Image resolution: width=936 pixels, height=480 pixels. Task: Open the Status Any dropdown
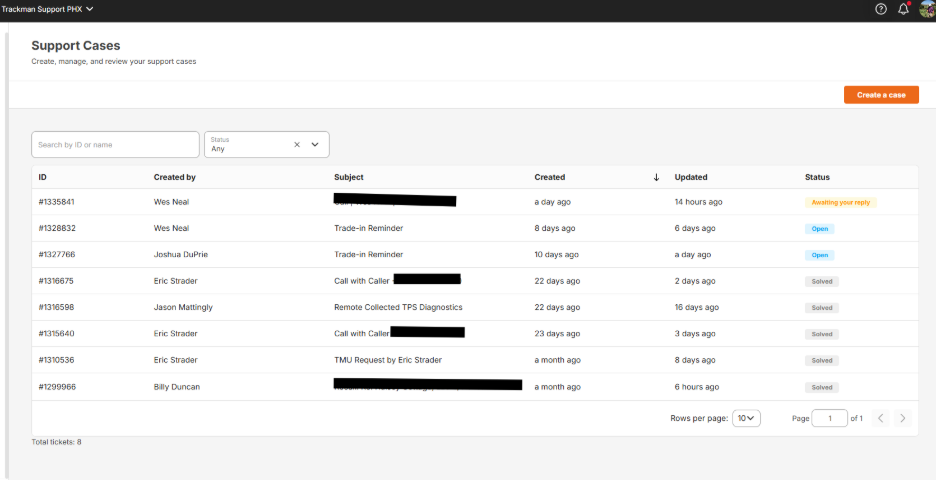pyautogui.click(x=267, y=144)
